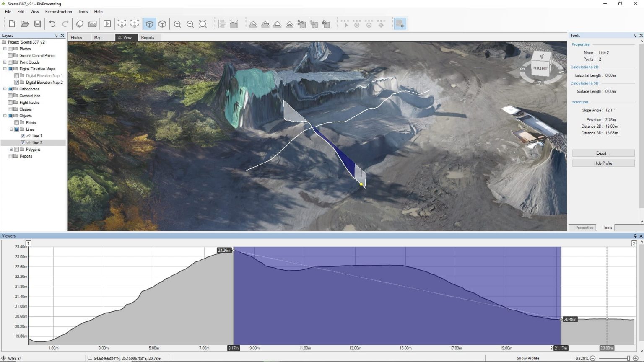Screen dimensions: 644x362
Task: Select the 3D box view mode icon
Action: (150, 24)
